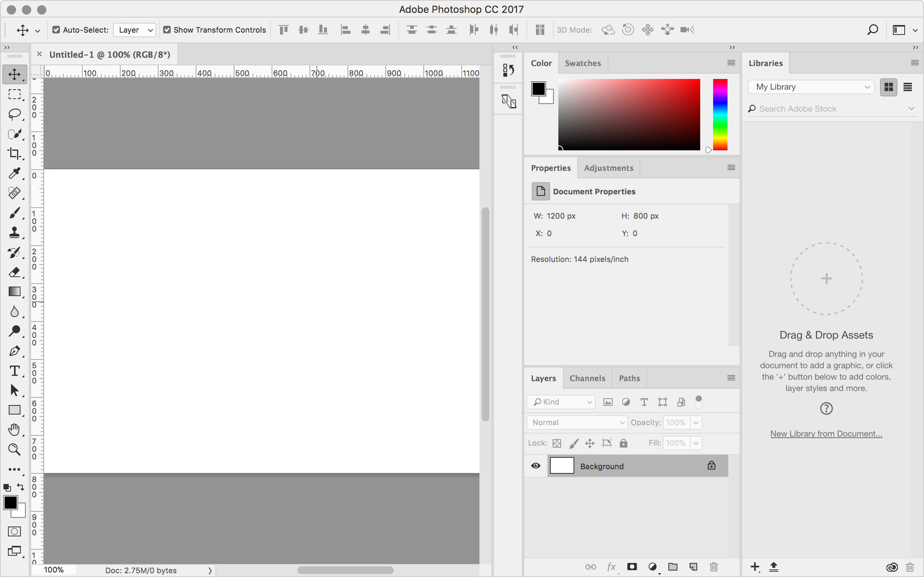Switch to the Paths tab

[x=629, y=378]
